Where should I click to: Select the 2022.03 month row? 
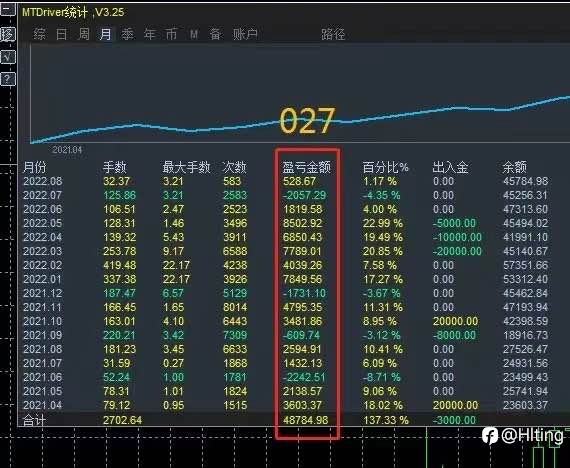click(x=286, y=251)
